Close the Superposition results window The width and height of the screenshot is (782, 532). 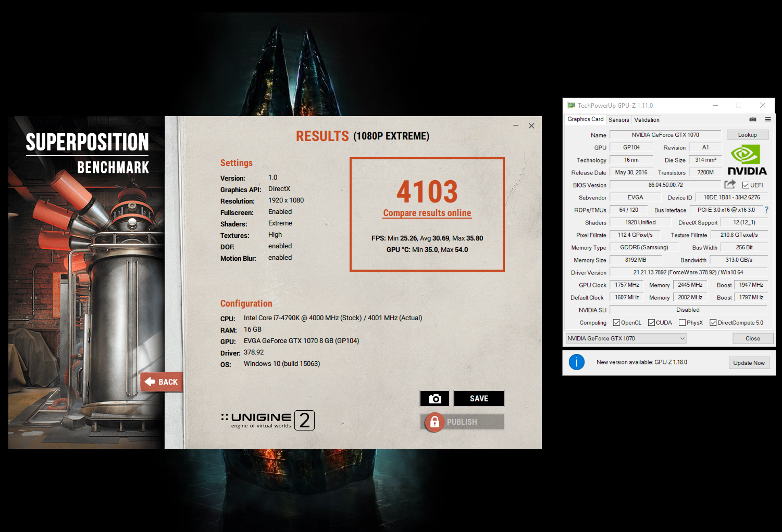531,125
